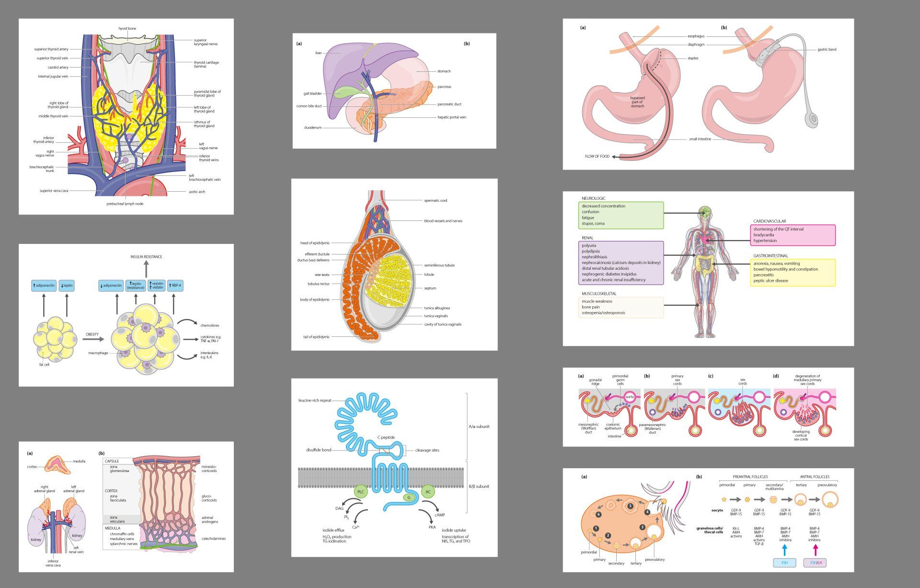The width and height of the screenshot is (920, 588).
Task: Click the 'staples' label
Action: [x=693, y=58]
